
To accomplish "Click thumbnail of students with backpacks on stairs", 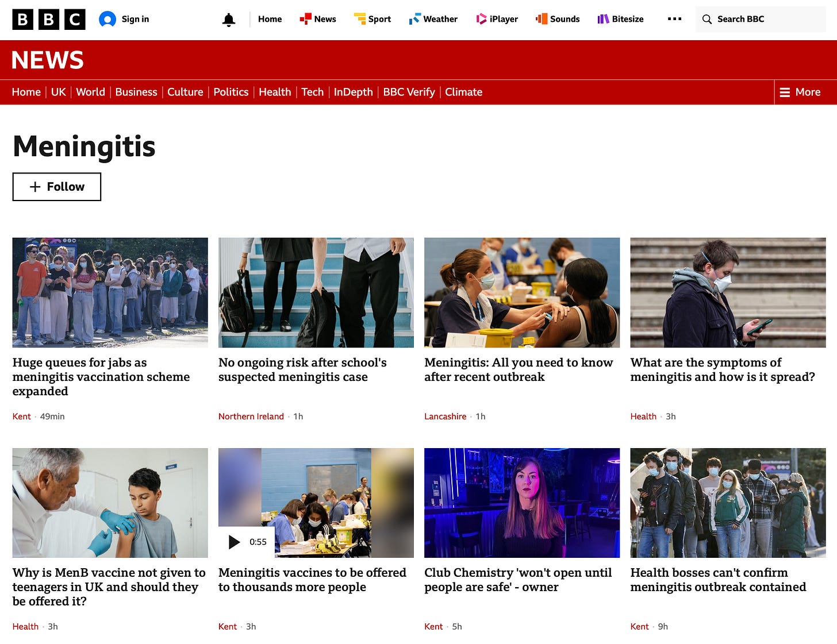I will point(316,292).
